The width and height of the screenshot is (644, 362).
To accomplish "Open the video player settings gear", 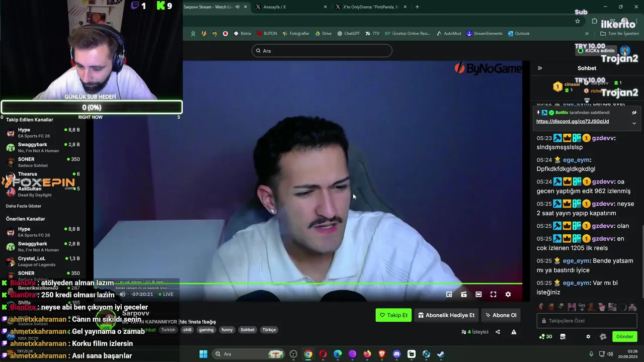I will [x=508, y=295].
